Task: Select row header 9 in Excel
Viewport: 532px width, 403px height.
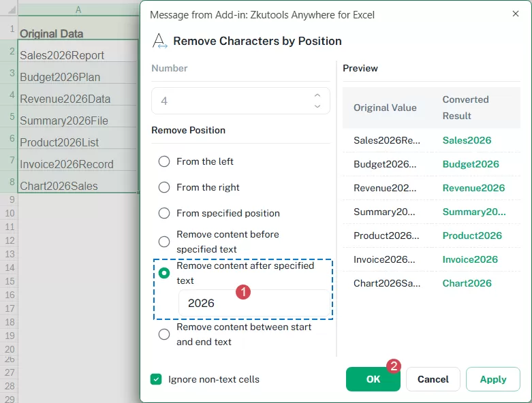Action: [9, 199]
